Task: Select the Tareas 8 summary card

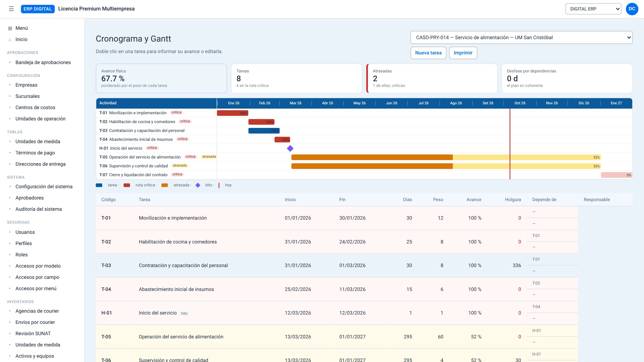Action: pos(297,78)
